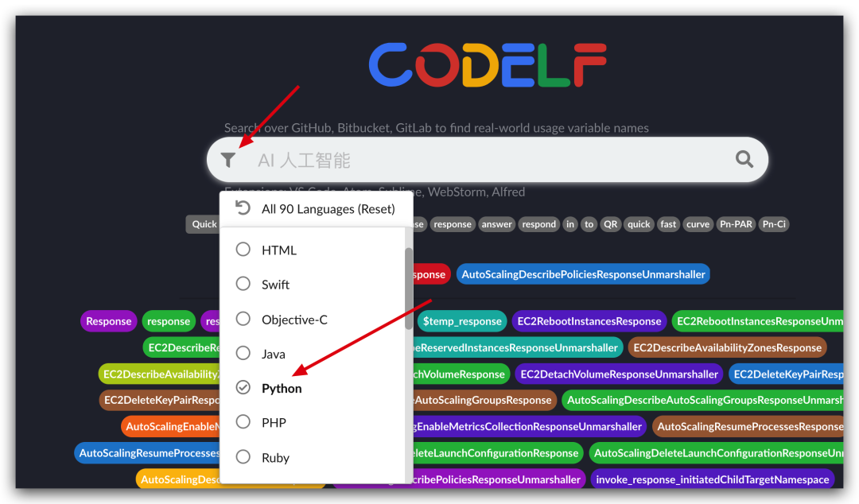Viewport: 859px width, 504px height.
Task: Reset to All 90 Languages
Action: (x=316, y=209)
